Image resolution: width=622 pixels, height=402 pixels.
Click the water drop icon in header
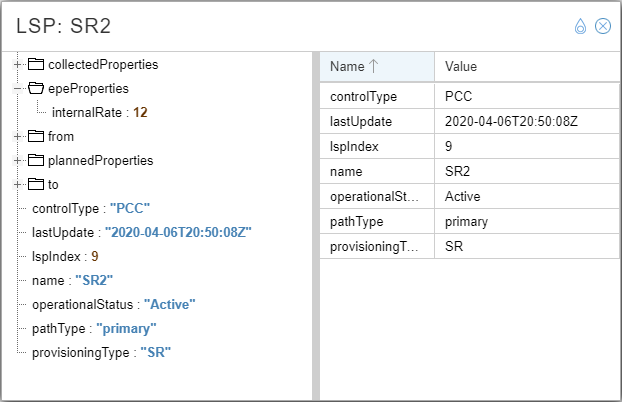(x=581, y=26)
